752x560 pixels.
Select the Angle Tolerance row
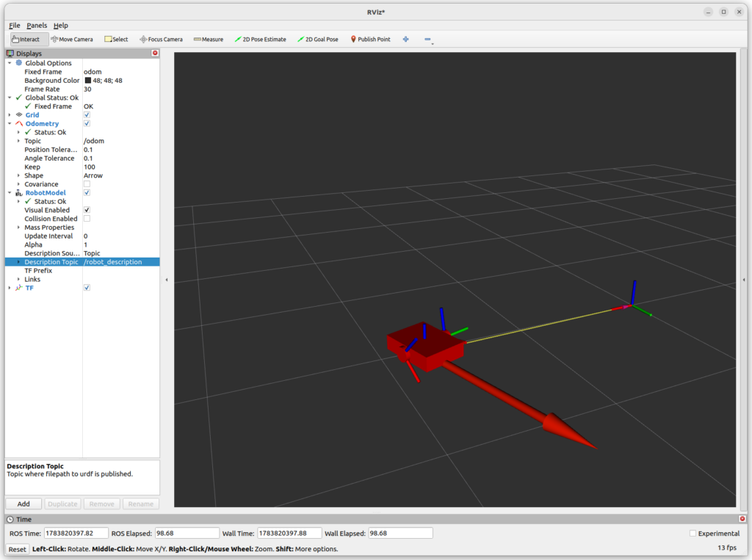pyautogui.click(x=82, y=159)
